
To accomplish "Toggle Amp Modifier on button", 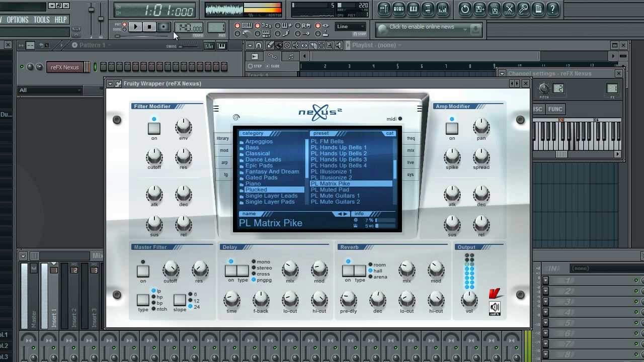I will click(452, 128).
